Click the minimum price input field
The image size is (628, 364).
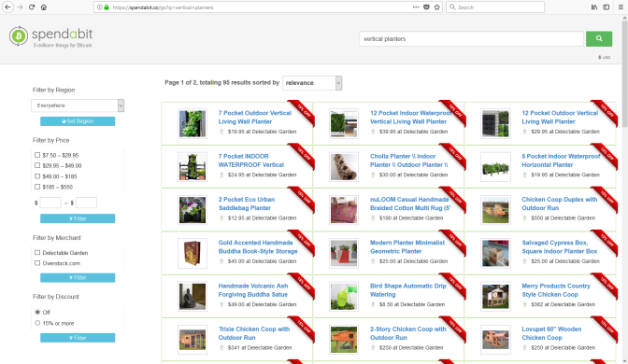click(x=50, y=203)
